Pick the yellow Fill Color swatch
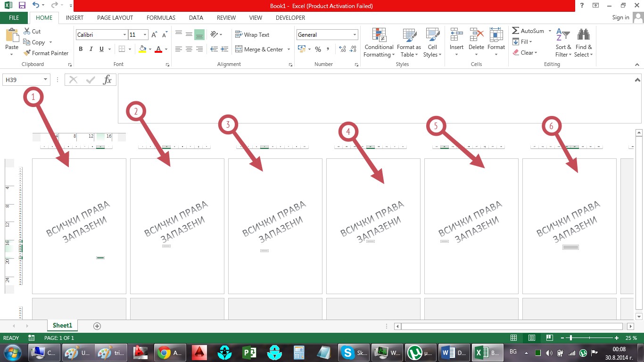 (x=142, y=49)
